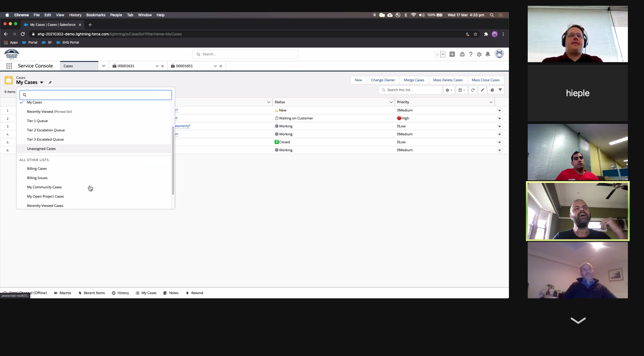Click global create plus icon
644x356 pixels.
[x=452, y=54]
